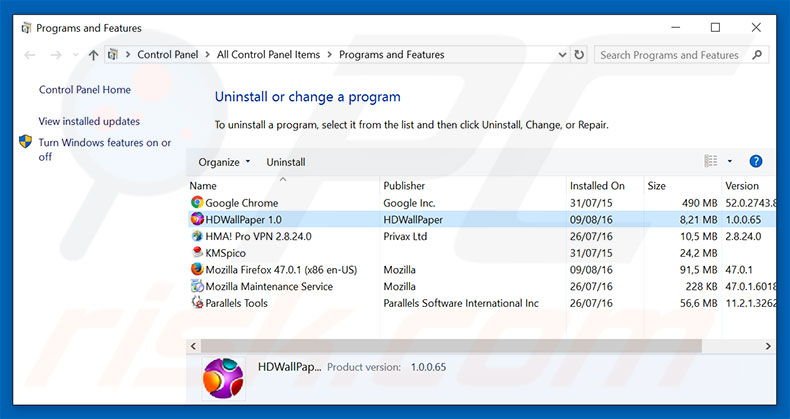
Task: Select HMA! Pro VPN 2.8.24.0 row name
Action: (258, 236)
